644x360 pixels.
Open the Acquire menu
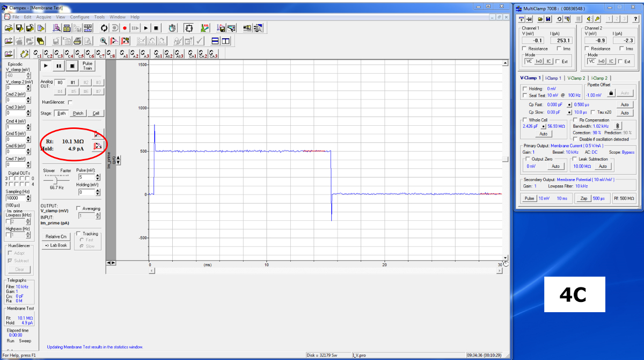click(x=43, y=17)
